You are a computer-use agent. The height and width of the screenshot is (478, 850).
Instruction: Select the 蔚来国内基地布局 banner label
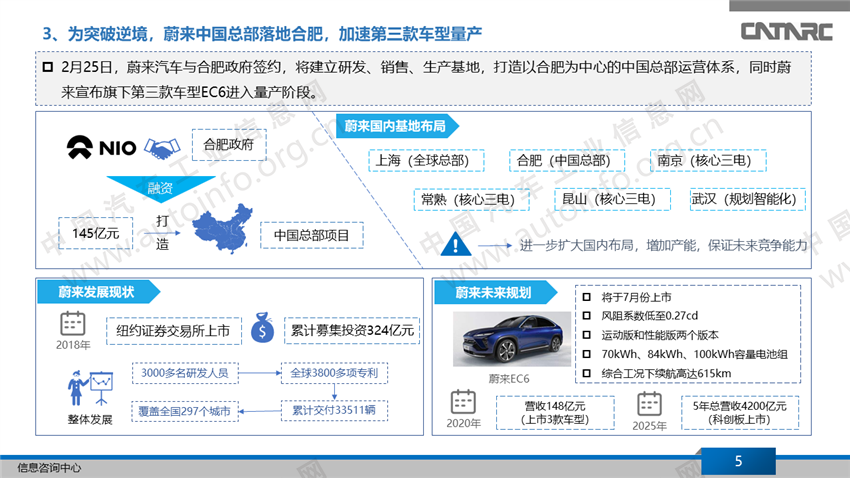coord(397,126)
